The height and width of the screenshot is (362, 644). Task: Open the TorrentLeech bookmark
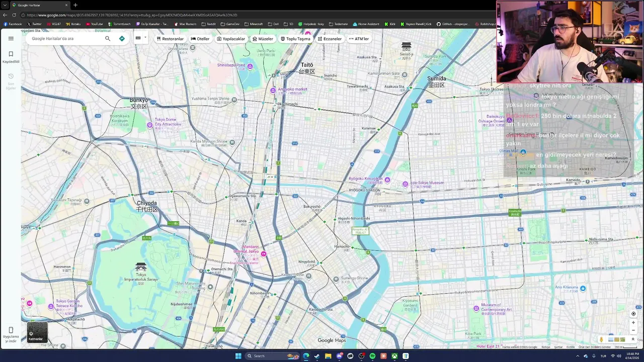pyautogui.click(x=119, y=24)
